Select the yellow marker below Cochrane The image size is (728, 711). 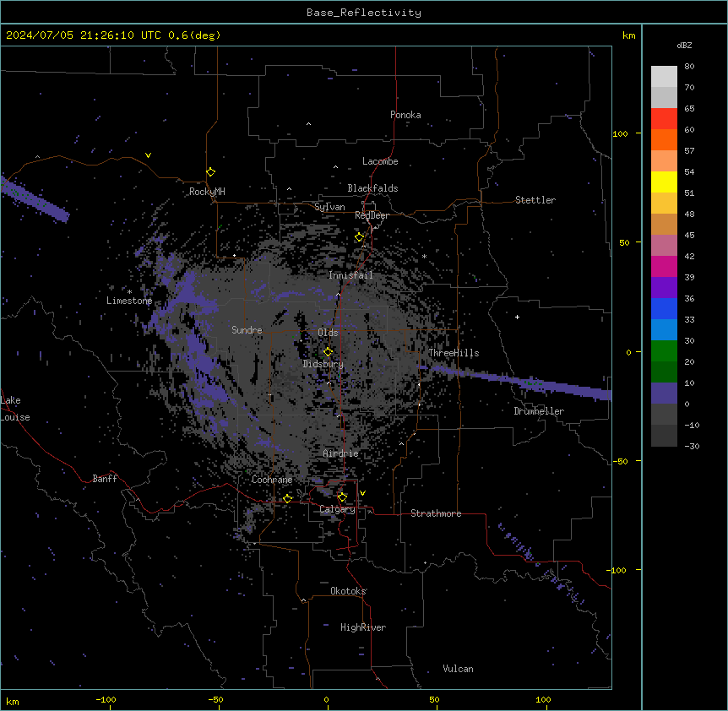coord(288,498)
